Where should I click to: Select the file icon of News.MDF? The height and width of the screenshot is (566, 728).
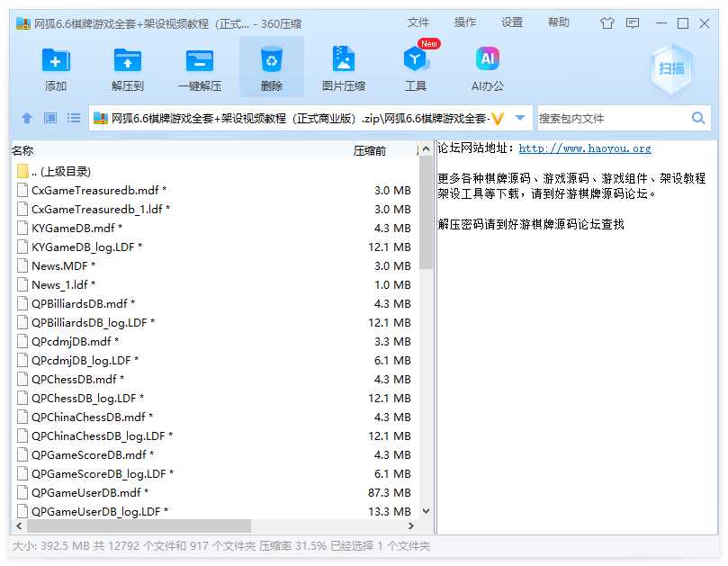coord(22,265)
